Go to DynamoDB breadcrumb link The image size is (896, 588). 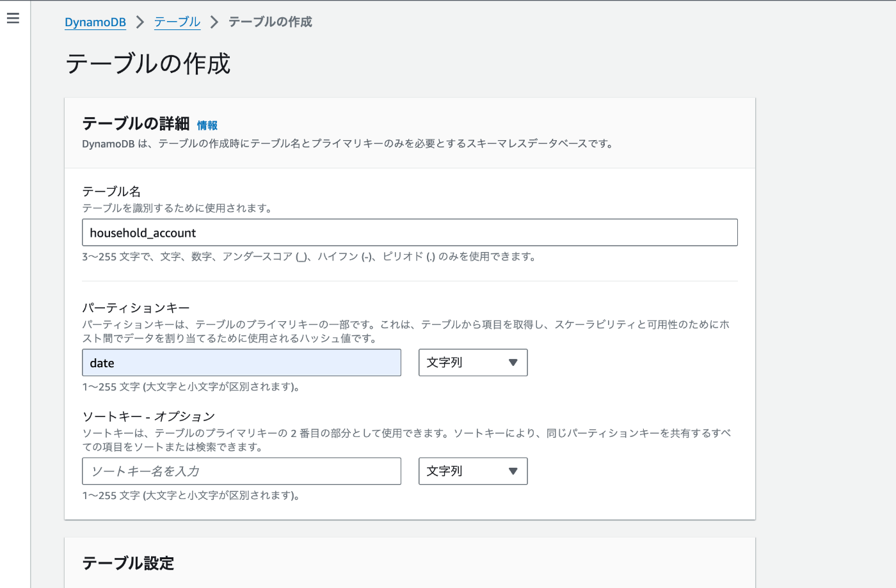point(95,22)
